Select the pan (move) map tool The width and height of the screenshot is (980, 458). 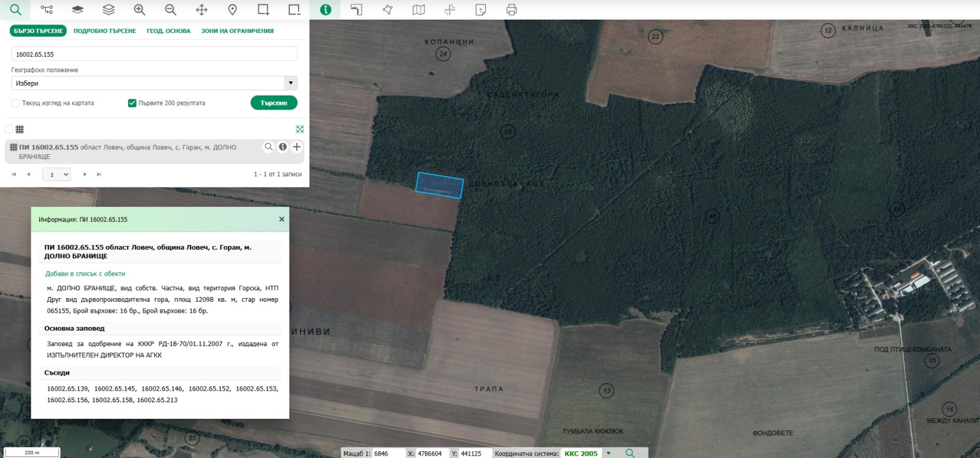202,10
